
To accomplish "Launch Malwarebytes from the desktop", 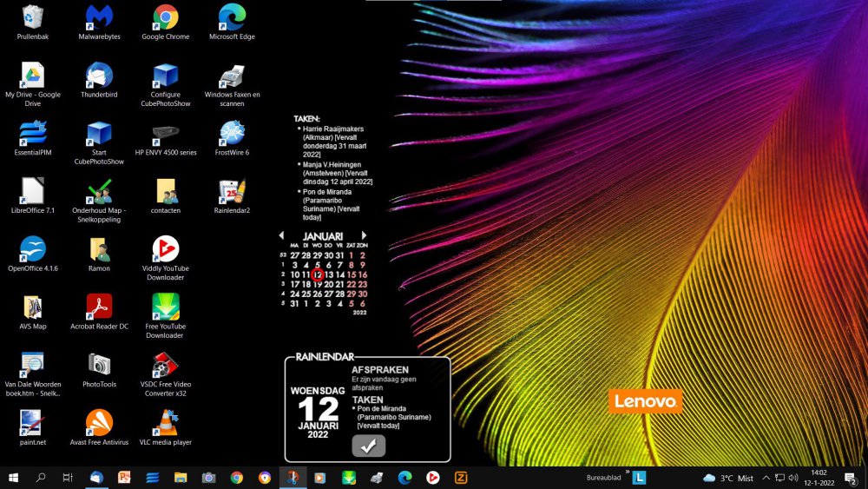I will (99, 17).
